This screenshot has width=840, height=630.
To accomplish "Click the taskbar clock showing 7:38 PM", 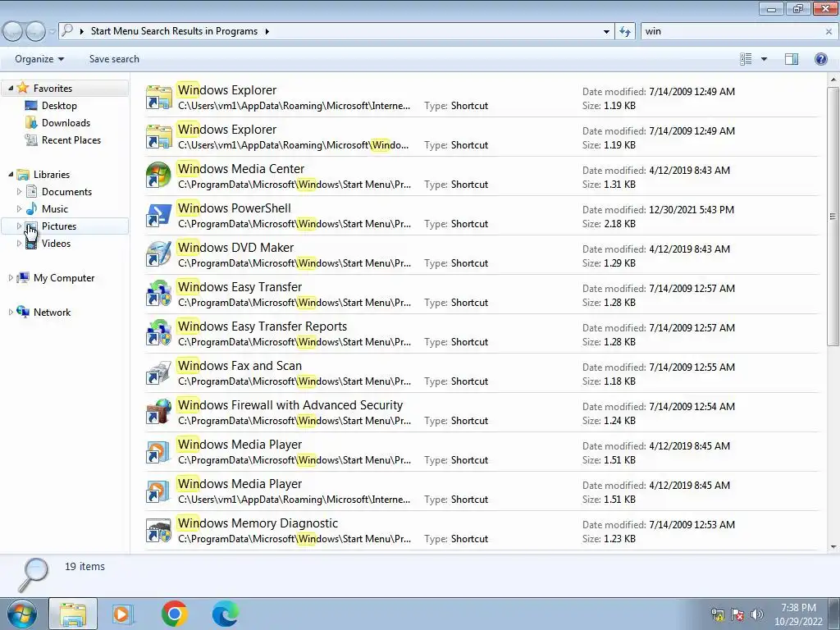I will coord(798,614).
